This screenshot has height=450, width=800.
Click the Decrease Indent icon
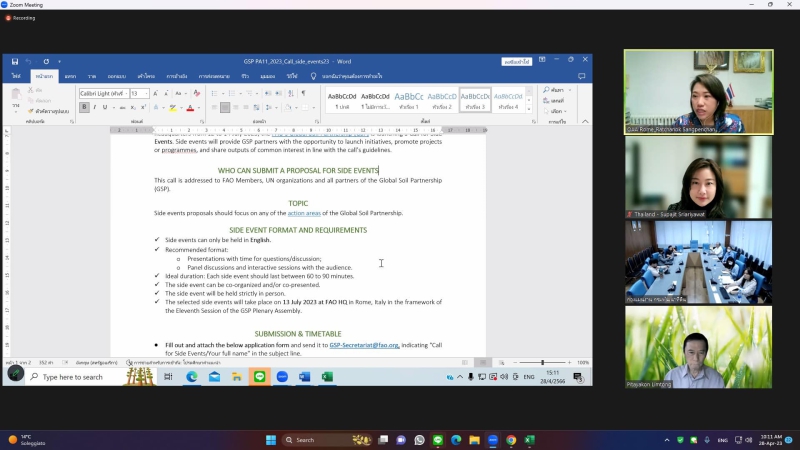pyautogui.click(x=268, y=93)
